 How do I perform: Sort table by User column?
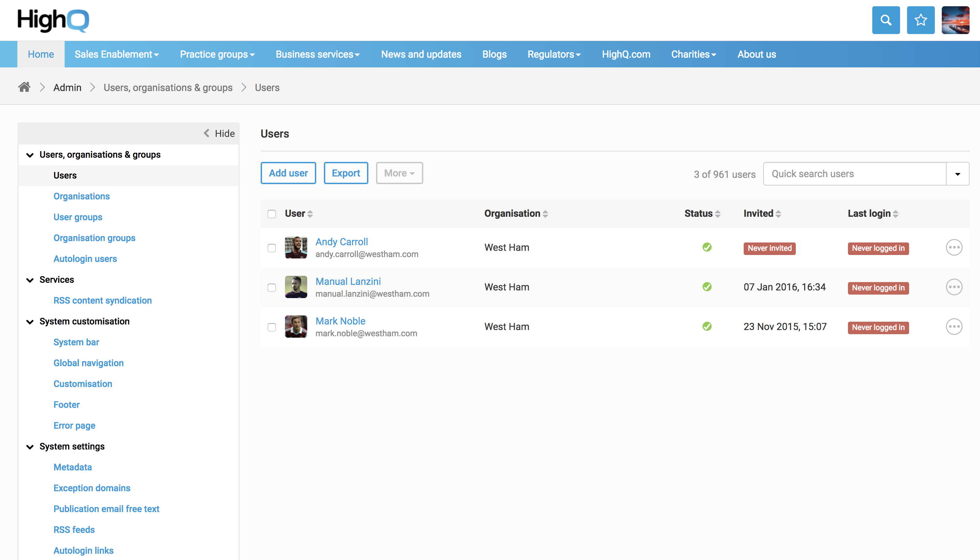point(299,213)
